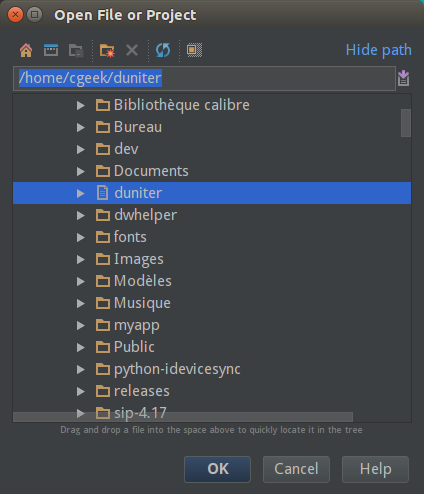Toggle Show Hidden Files and Directories icon

[194, 50]
